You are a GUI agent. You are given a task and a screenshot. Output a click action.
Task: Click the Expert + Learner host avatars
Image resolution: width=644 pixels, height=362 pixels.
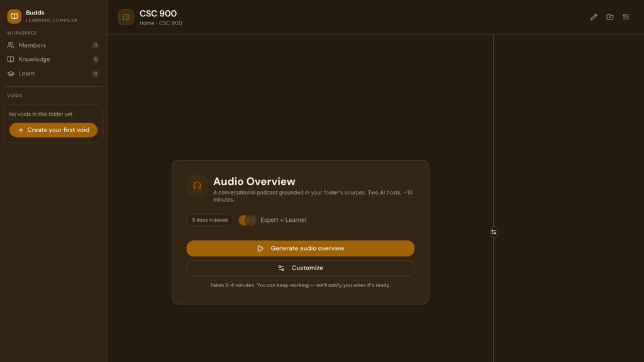click(x=248, y=220)
